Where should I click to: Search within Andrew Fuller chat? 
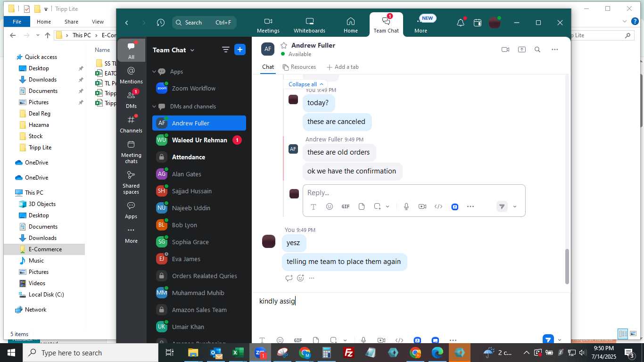537,49
